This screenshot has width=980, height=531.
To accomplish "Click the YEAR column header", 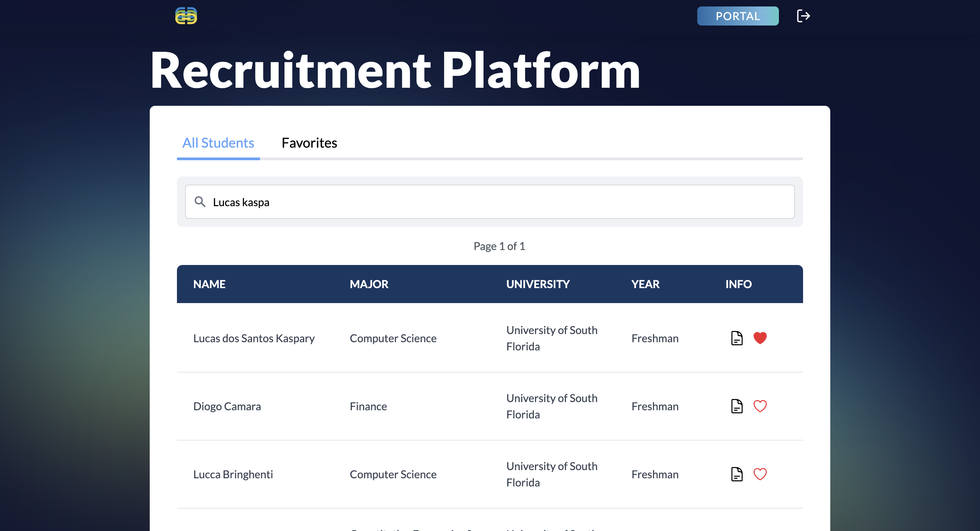I will pyautogui.click(x=645, y=284).
